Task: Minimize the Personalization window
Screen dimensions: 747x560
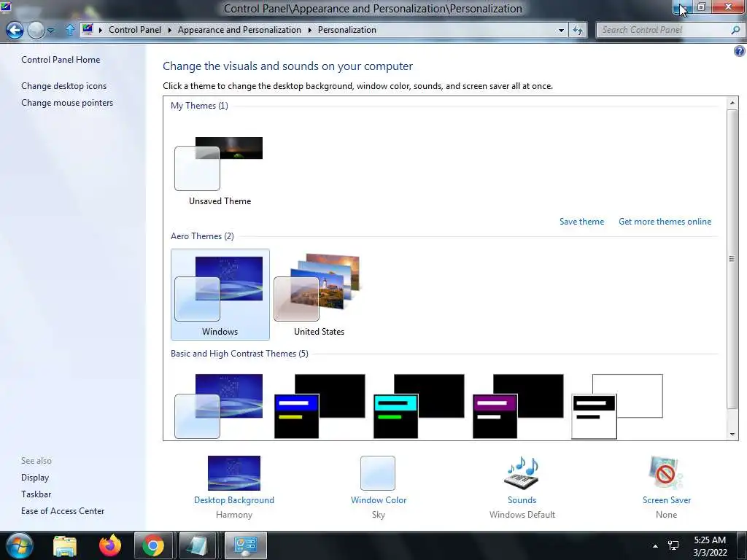Action: coord(681,7)
